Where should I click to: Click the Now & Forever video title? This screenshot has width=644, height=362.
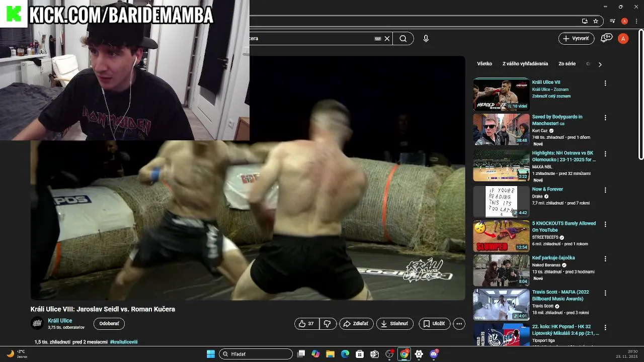(x=547, y=190)
